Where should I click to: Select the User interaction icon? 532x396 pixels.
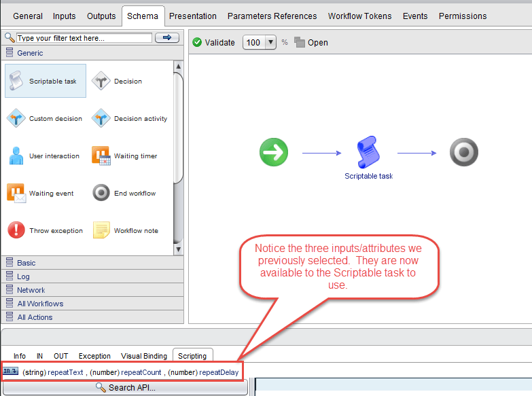[16, 156]
